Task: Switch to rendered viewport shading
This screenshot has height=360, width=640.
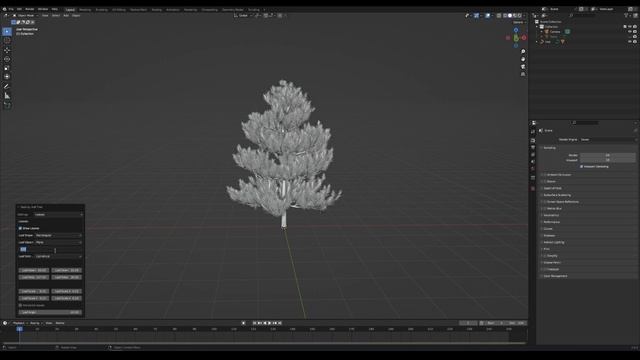Action: click(x=519, y=16)
